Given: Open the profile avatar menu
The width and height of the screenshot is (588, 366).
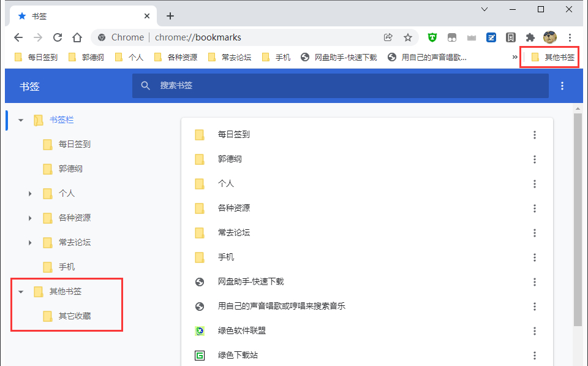Looking at the screenshot, I should click(x=550, y=37).
